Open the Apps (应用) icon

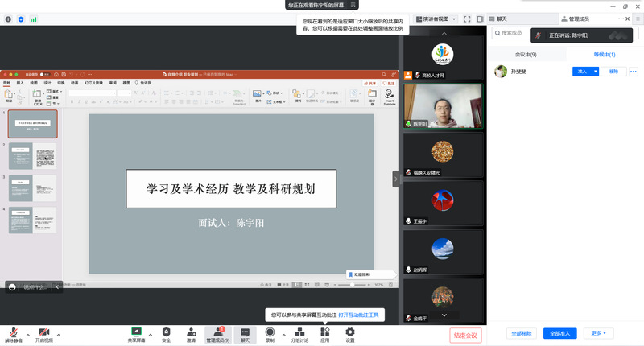click(x=325, y=333)
